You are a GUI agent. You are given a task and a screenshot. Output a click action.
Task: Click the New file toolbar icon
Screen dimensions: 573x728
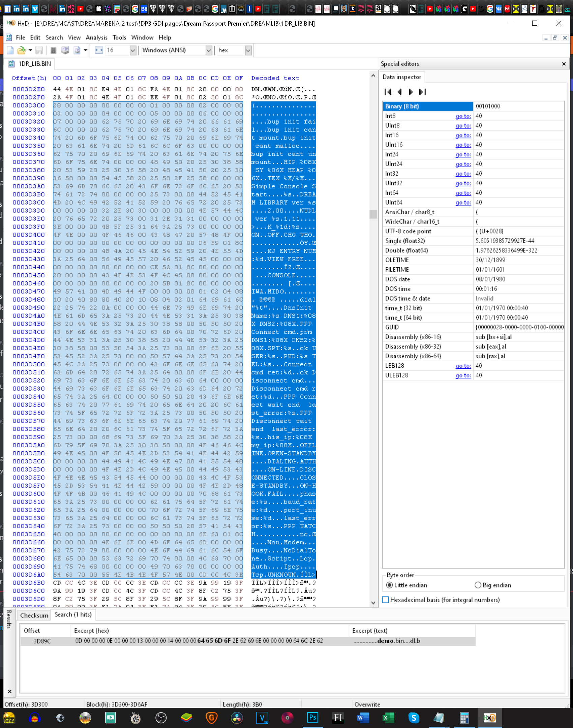[10, 50]
